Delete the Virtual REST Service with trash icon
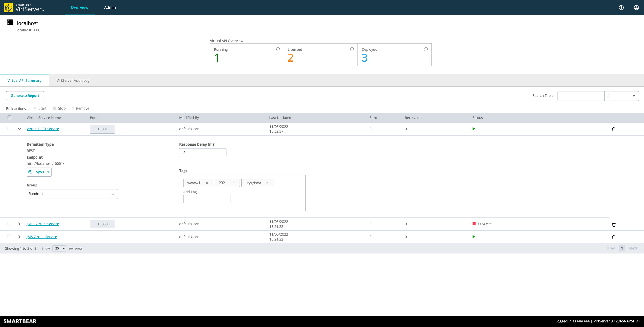644x327 pixels. tap(614, 129)
